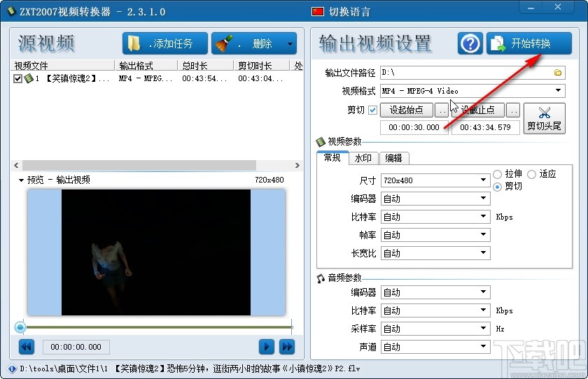The image size is (588, 379).
Task: Click the MP4 - MPEG output format cell
Action: (x=146, y=78)
